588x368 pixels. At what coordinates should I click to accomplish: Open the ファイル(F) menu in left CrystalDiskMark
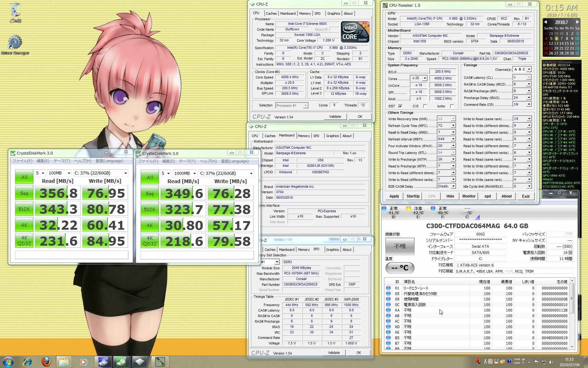pyautogui.click(x=22, y=161)
